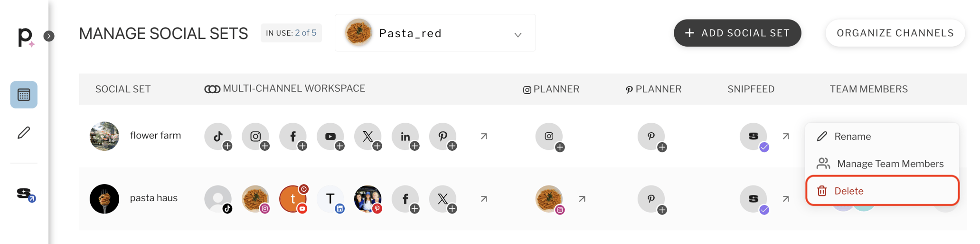Click the Organize Channels button

(895, 33)
